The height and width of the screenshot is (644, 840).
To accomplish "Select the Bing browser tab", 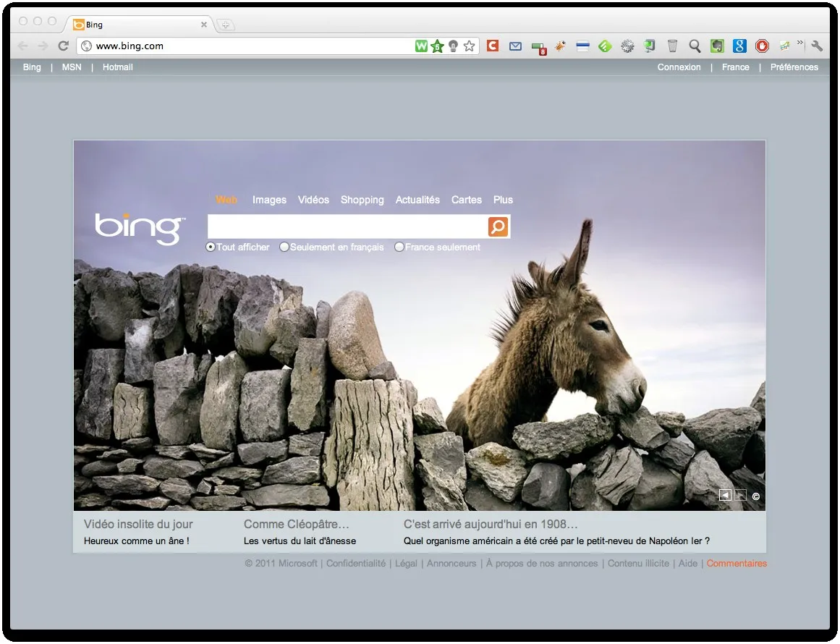I will (140, 25).
